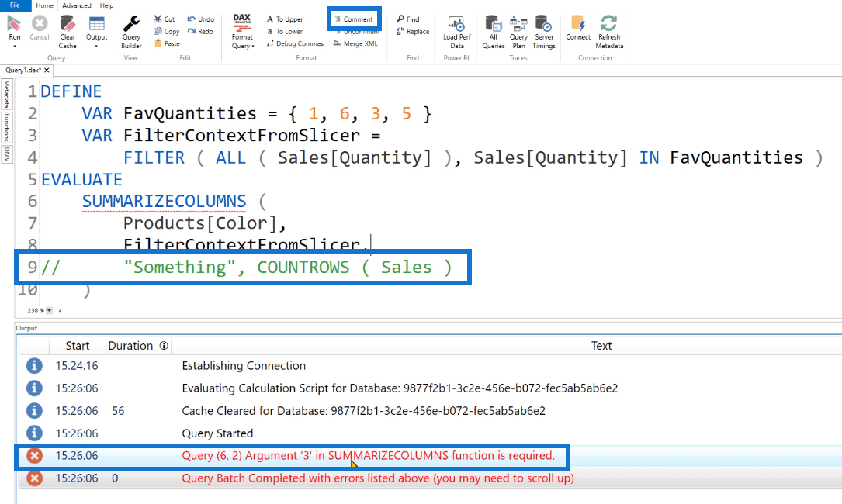Open the Run button dropdown arrow
This screenshot has height=504, width=842.
click(x=15, y=47)
